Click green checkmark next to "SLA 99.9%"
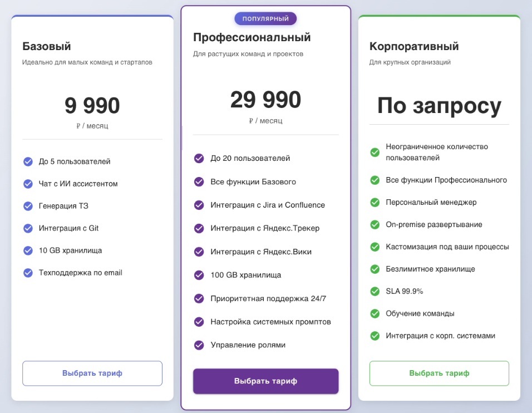532x413 pixels. click(x=375, y=291)
